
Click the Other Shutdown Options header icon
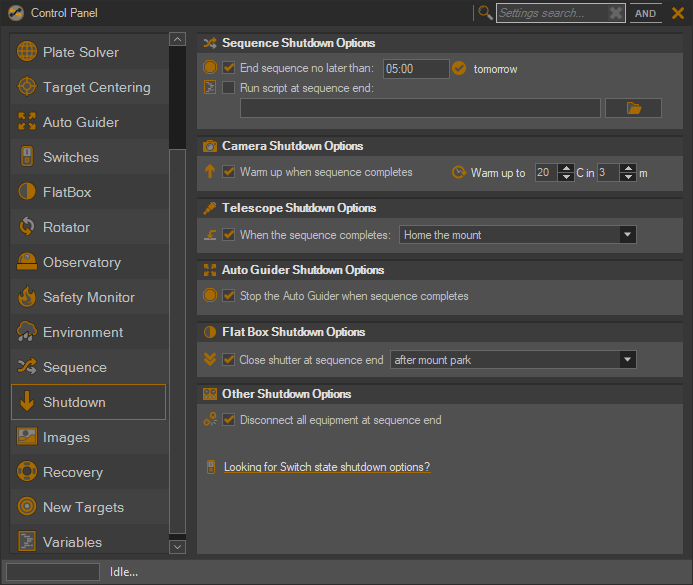coord(210,394)
